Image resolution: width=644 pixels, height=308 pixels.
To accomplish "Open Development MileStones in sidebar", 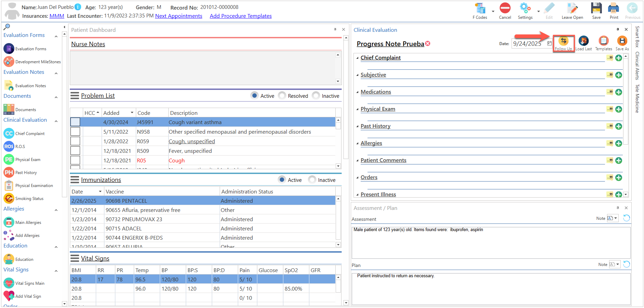I will pyautogui.click(x=32, y=62).
